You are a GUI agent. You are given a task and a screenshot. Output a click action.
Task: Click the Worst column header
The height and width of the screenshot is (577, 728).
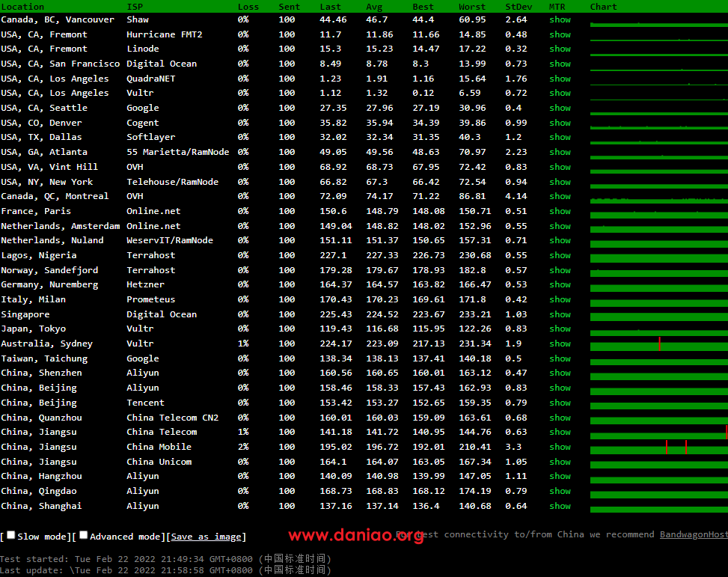[472, 7]
